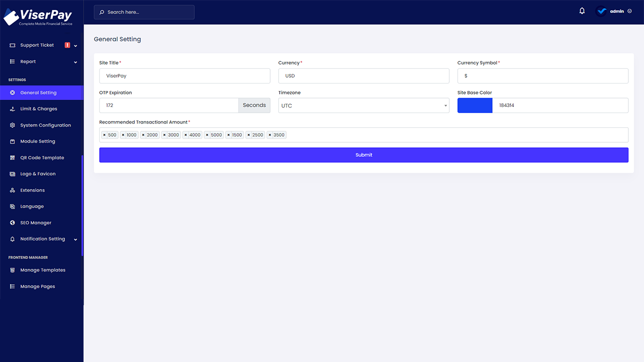The width and height of the screenshot is (644, 362).
Task: Open the Extensions settings page
Action: 33,190
